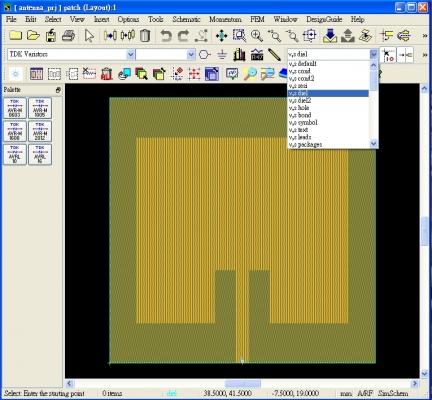Open the DesignGuide menu

[x=324, y=19]
